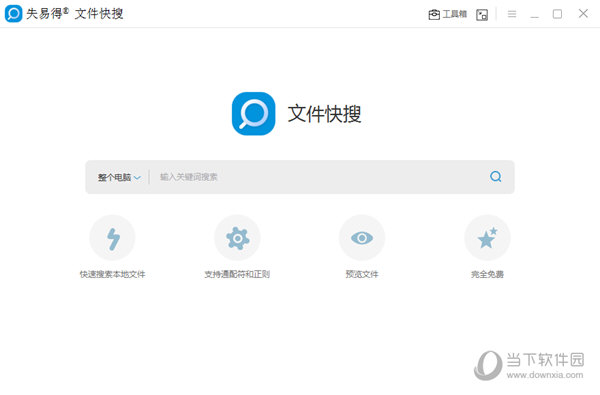Open the 工具箱 toolbox
The height and width of the screenshot is (395, 600).
[x=447, y=15]
